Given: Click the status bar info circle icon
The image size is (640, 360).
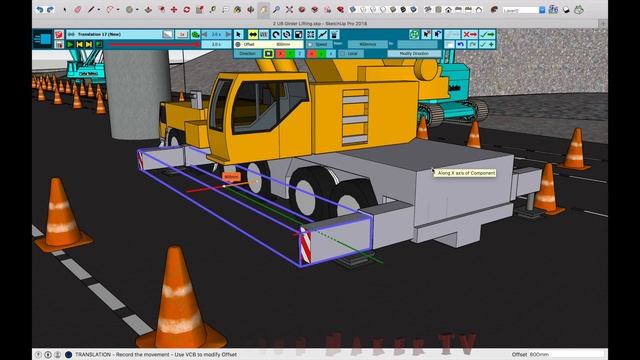Looking at the screenshot, I should pyautogui.click(x=48, y=354).
